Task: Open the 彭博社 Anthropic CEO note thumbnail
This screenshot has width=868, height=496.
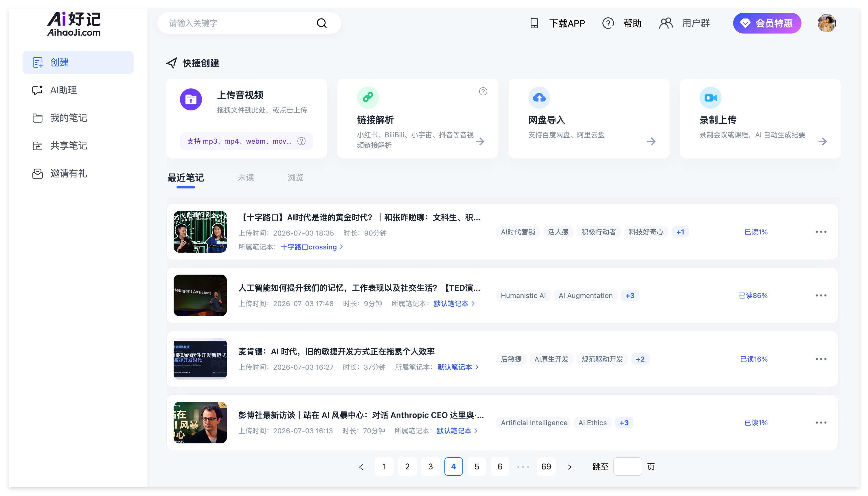Action: click(200, 423)
